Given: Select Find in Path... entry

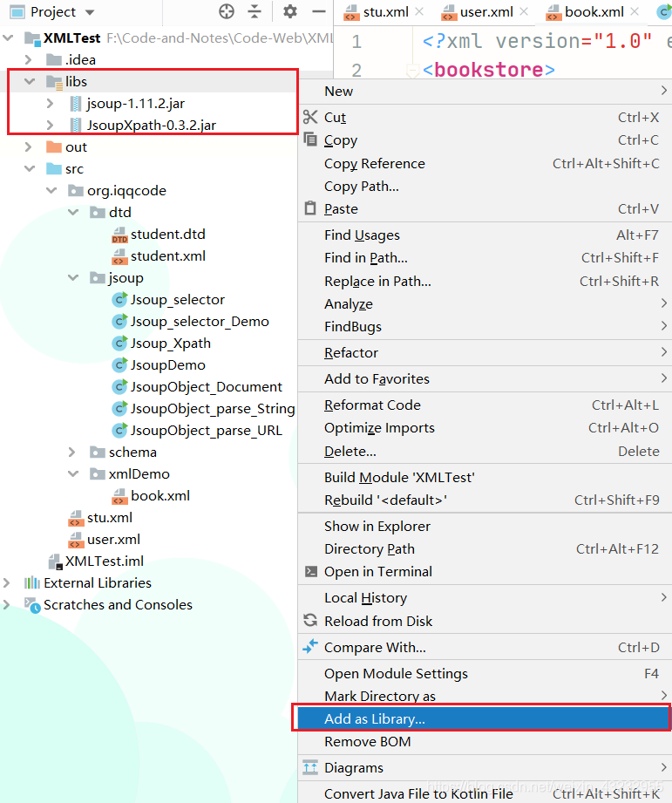Looking at the screenshot, I should click(485, 257).
